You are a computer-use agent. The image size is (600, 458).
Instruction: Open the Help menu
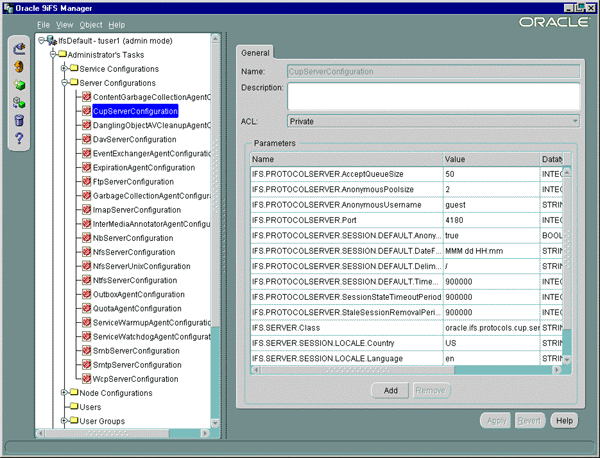(x=116, y=25)
